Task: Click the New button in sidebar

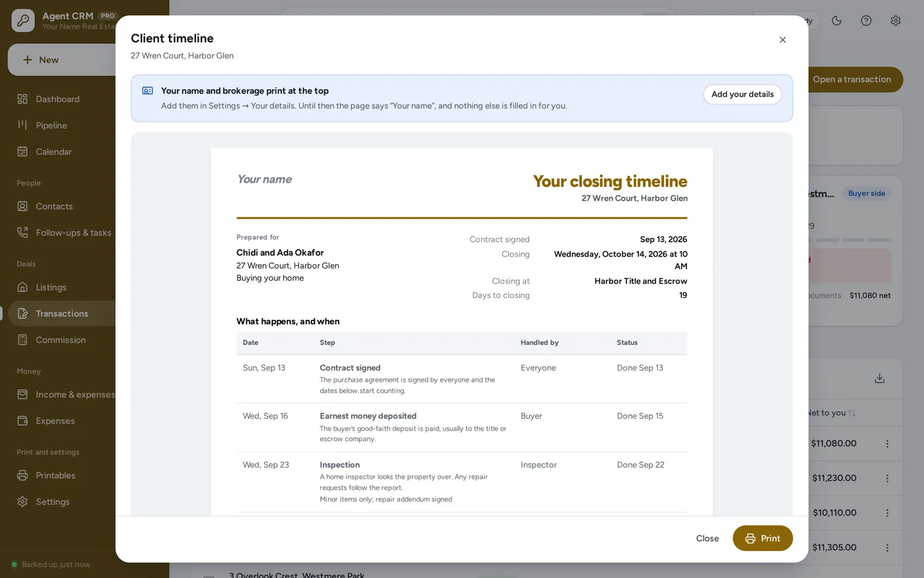Action: click(63, 60)
